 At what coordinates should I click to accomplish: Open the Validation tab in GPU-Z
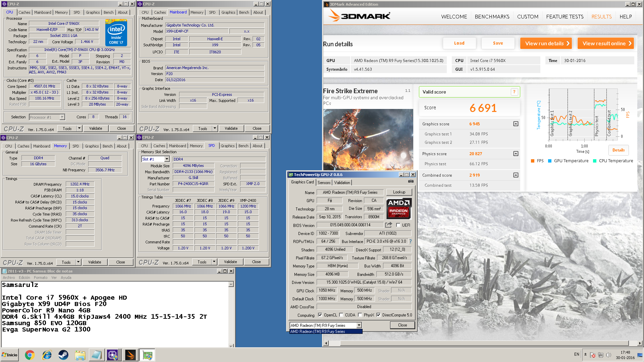click(342, 183)
